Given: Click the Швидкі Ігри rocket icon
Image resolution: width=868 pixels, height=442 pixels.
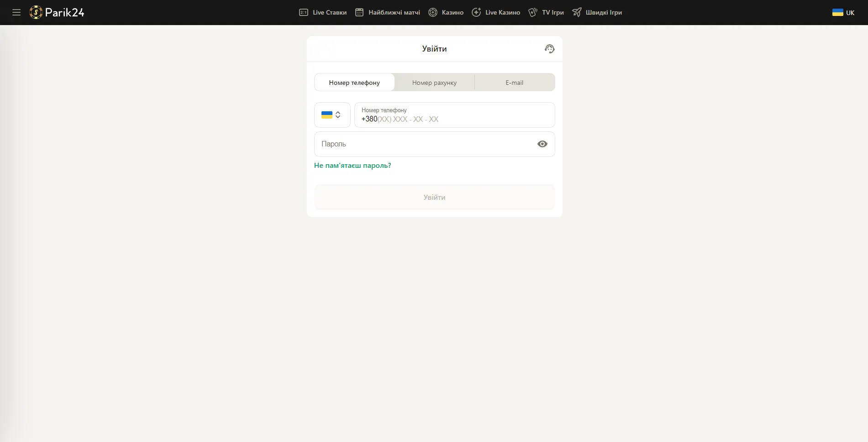Looking at the screenshot, I should (x=577, y=12).
